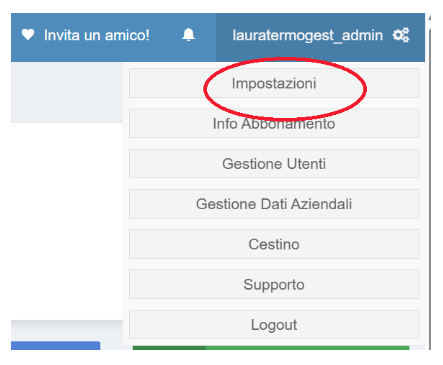Go to Cestino from the user menu
The height and width of the screenshot is (365, 443).
(274, 244)
